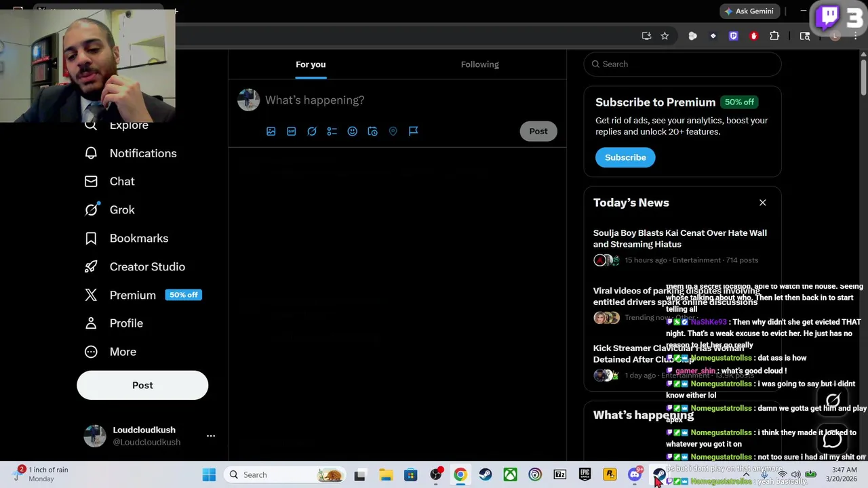Click the X Search field

[x=682, y=64]
